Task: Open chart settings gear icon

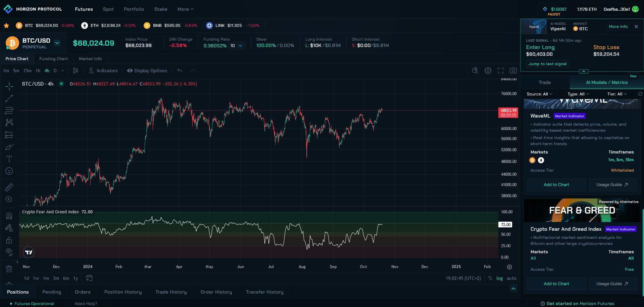Action: tap(488, 71)
